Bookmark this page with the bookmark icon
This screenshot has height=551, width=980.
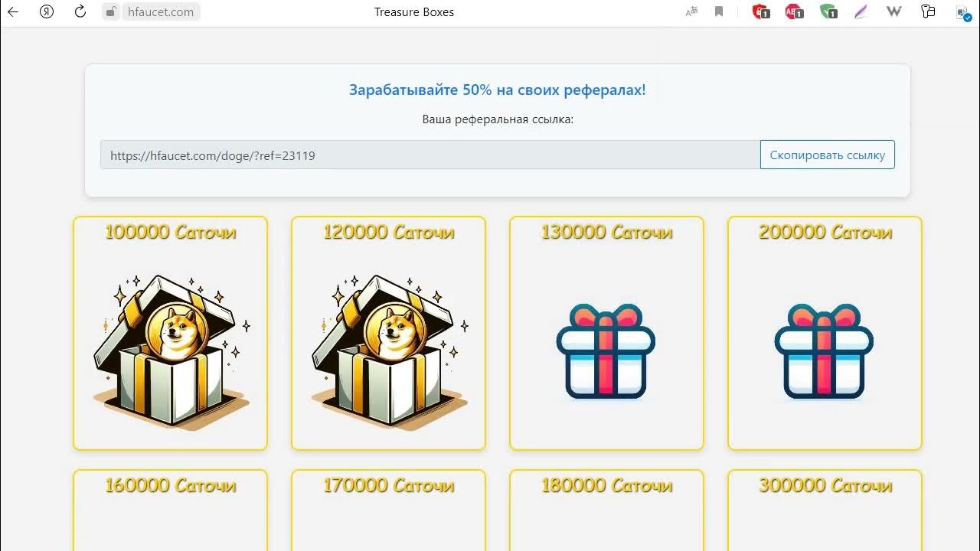[x=719, y=11]
